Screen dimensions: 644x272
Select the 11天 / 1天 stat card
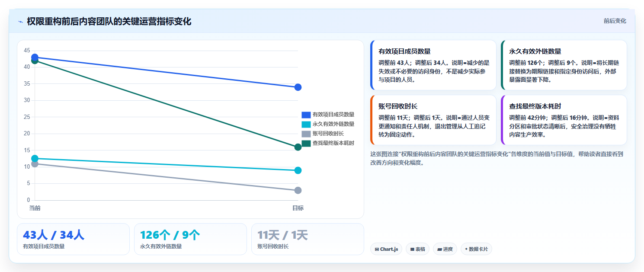pos(308,239)
